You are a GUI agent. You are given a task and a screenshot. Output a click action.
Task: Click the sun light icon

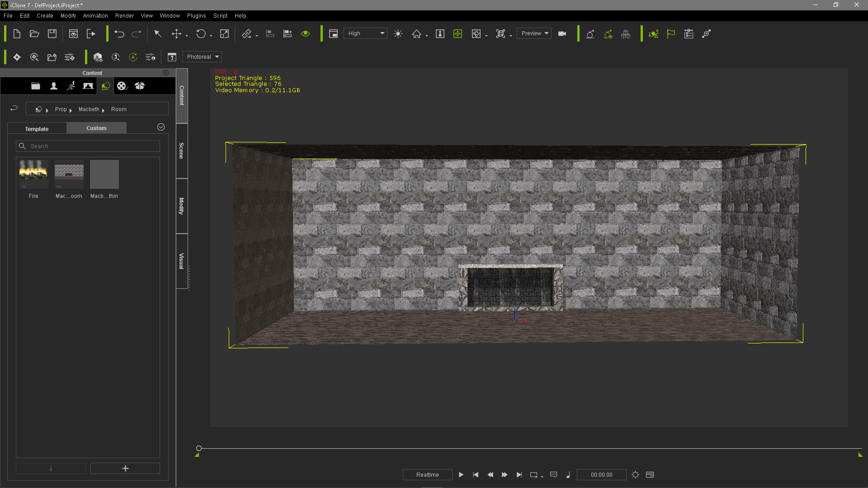[398, 34]
